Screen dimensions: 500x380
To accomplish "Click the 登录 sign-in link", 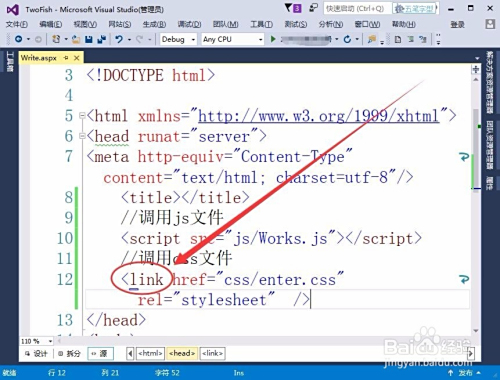I will click(457, 24).
